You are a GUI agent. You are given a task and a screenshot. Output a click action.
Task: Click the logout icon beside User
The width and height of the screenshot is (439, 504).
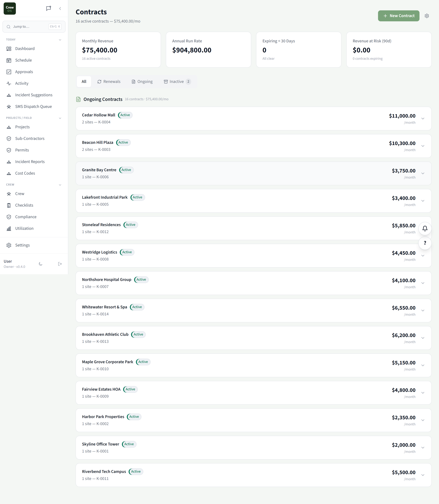[x=60, y=264]
